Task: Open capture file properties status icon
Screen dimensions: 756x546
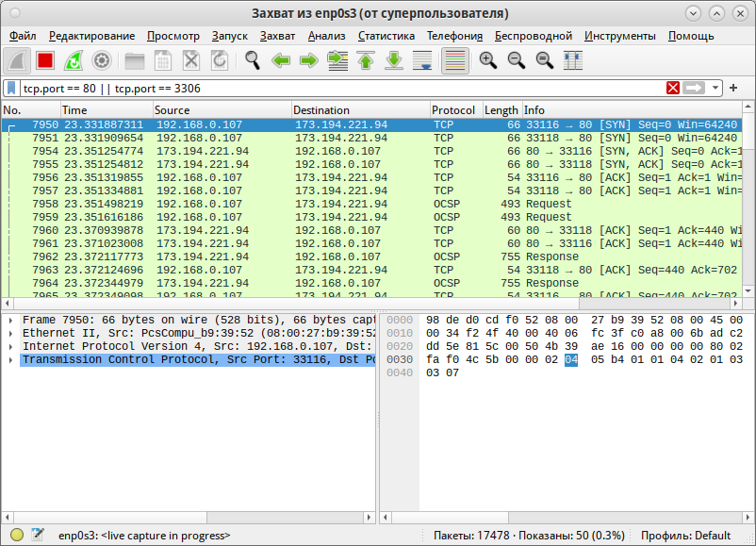Action: 38,535
